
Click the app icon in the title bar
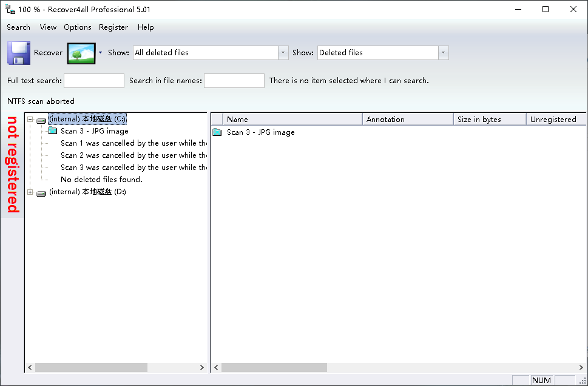[x=10, y=9]
